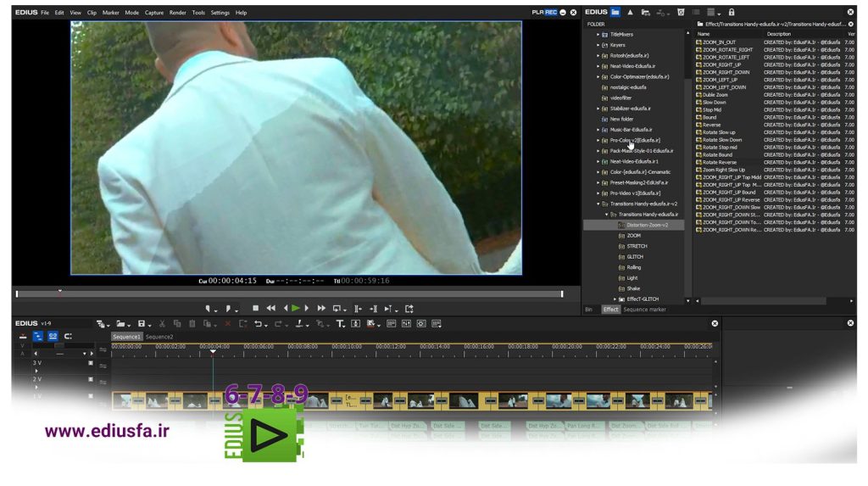The image size is (868, 486).
Task: Expand the Rotosh(ediusfa.ir) folder
Action: click(x=598, y=55)
